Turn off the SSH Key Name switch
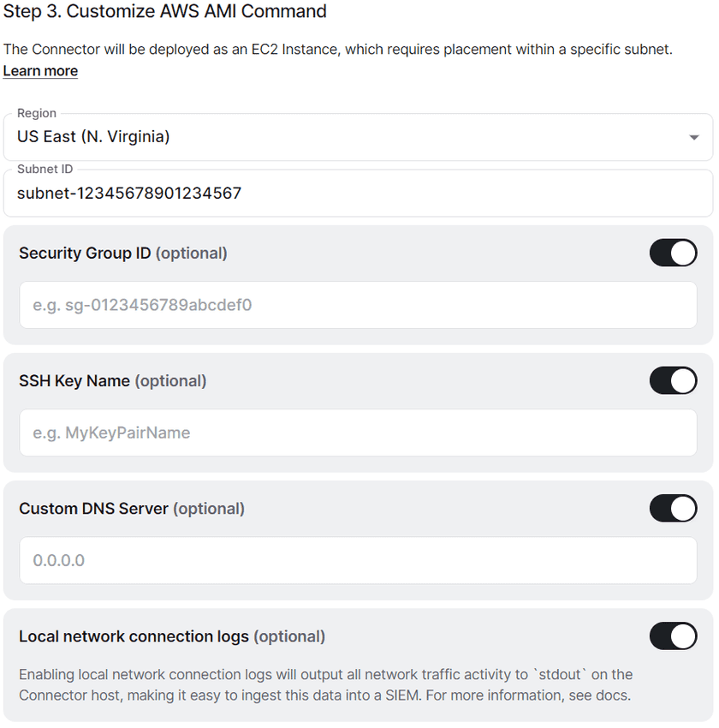 [x=673, y=380]
